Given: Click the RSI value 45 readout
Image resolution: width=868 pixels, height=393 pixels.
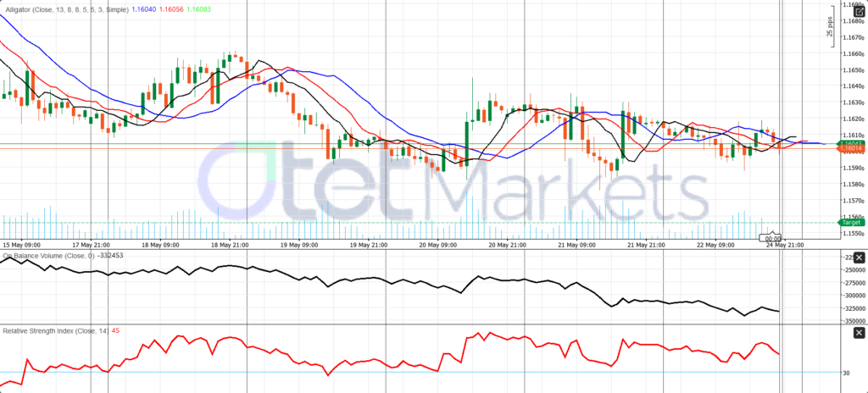Looking at the screenshot, I should point(115,330).
